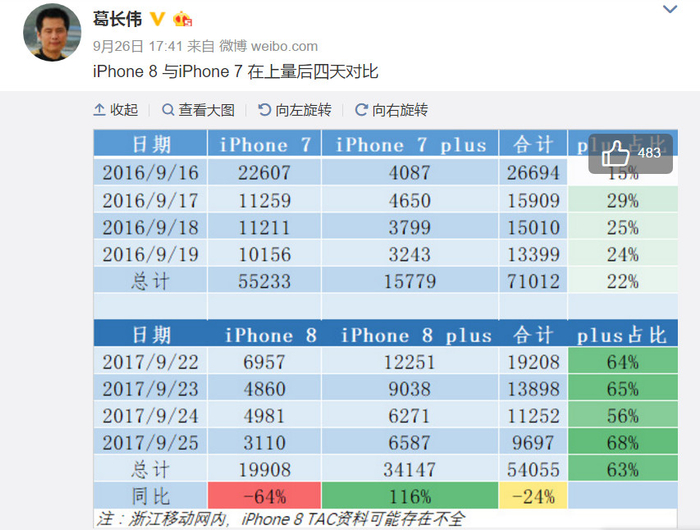The image size is (700, 530).
Task: Click the orange verified V badge
Action: click(157, 19)
